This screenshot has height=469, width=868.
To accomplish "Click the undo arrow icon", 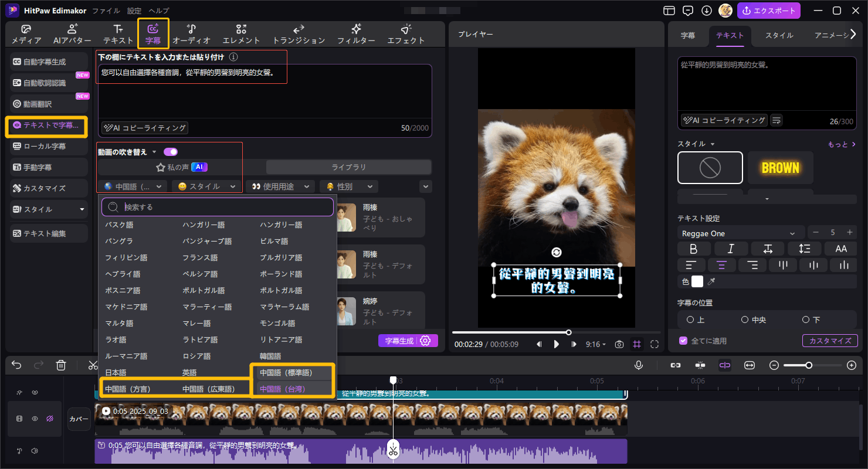I will click(x=16, y=365).
